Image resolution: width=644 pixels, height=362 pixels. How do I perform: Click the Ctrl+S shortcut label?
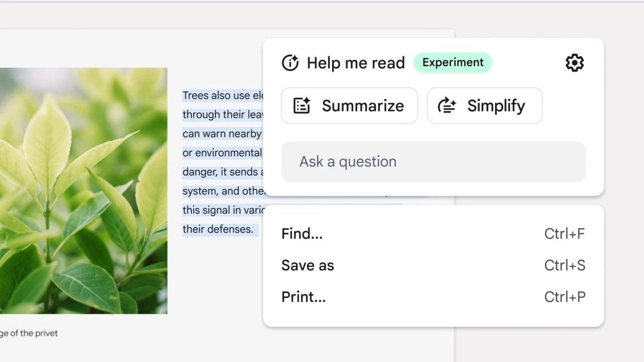coord(564,266)
